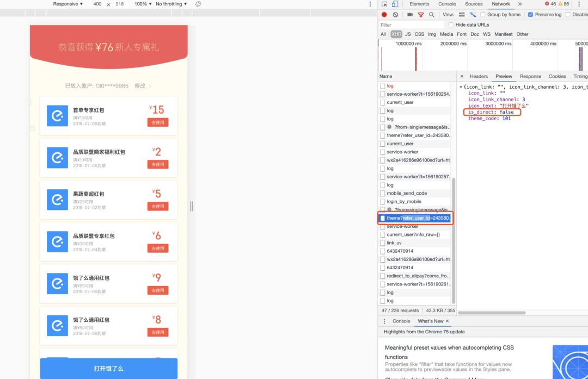Open the No throttling dropdown
588x379 pixels.
(171, 4)
